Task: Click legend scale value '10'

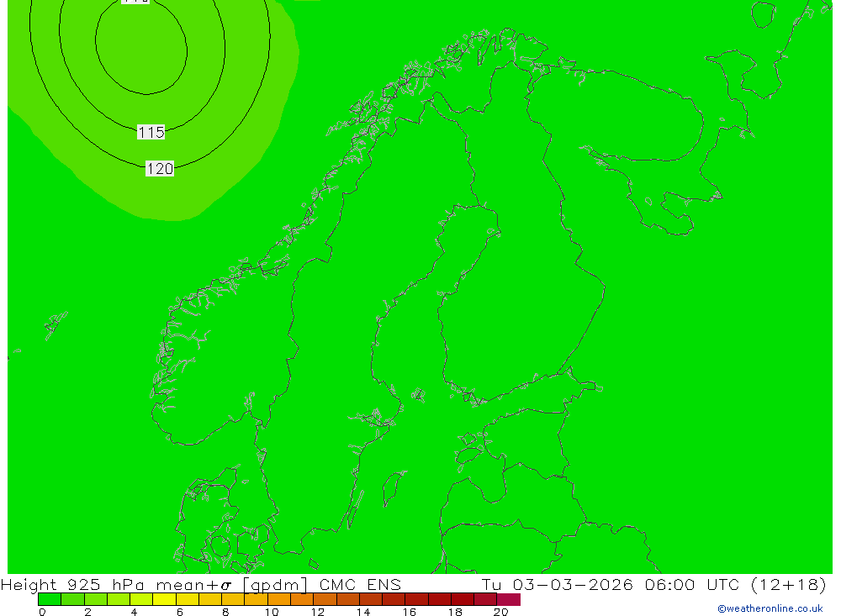Action: tap(272, 612)
